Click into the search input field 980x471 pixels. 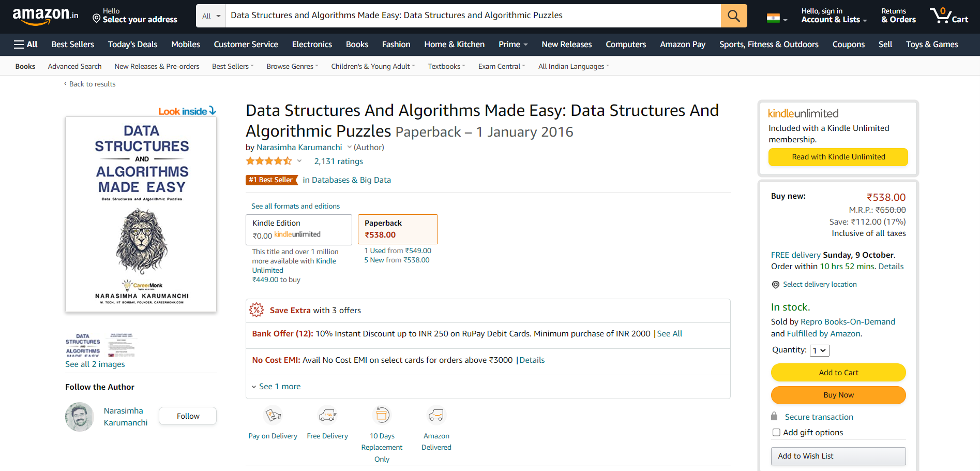tap(473, 16)
